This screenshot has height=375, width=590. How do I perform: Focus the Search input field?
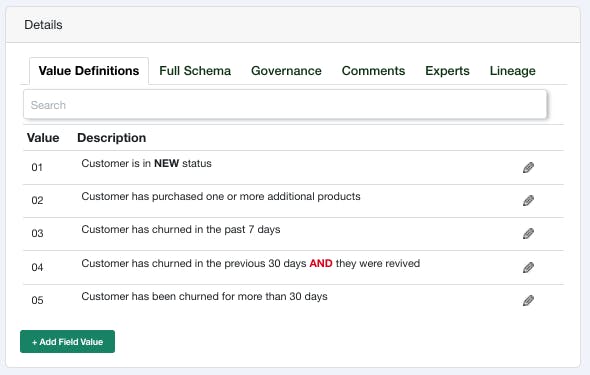[285, 105]
